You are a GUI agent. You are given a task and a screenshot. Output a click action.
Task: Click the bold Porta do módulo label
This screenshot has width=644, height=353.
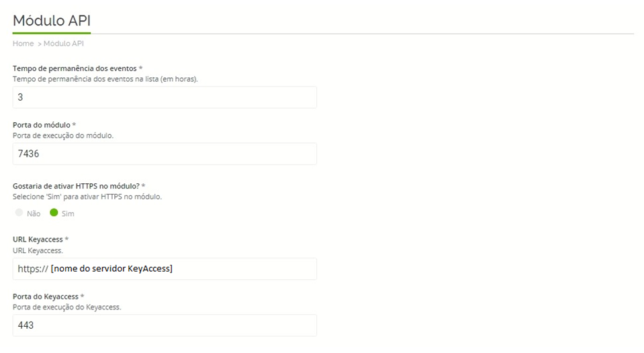pos(42,125)
